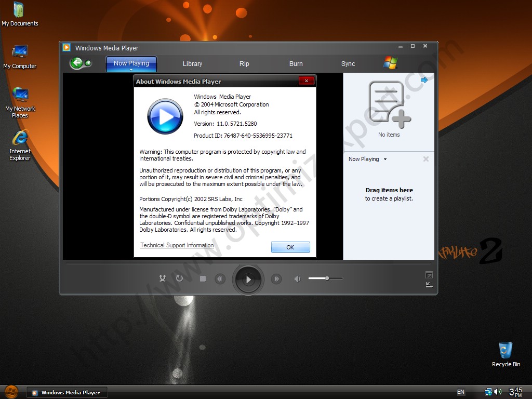
Task: Open the Start menu orb
Action: click(x=11, y=392)
